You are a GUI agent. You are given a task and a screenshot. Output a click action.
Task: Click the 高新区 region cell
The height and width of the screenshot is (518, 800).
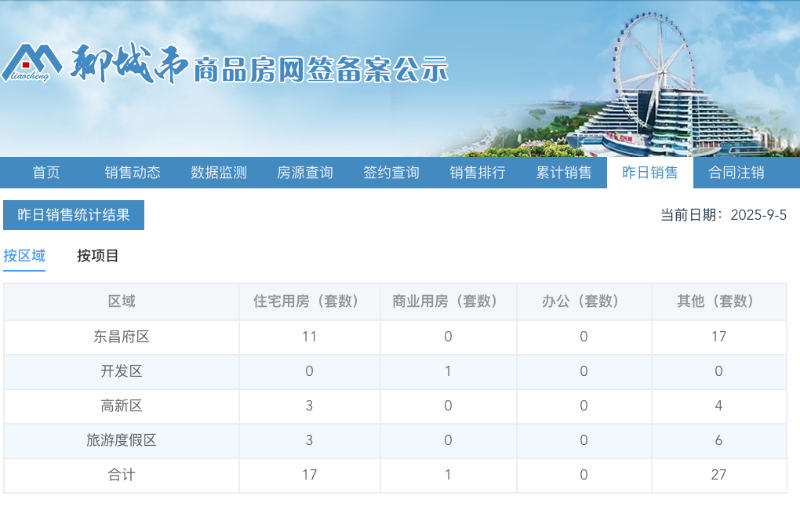click(121, 406)
